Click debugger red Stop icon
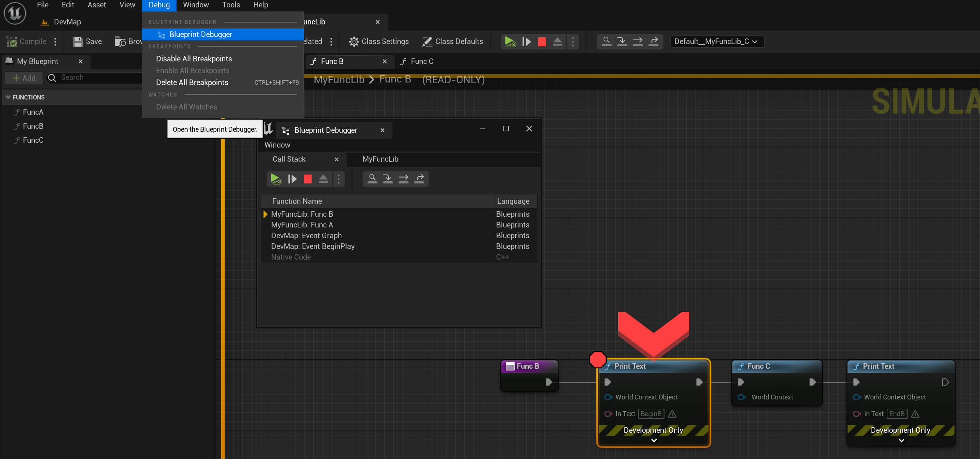Screen dimensions: 980x459 click(308, 179)
